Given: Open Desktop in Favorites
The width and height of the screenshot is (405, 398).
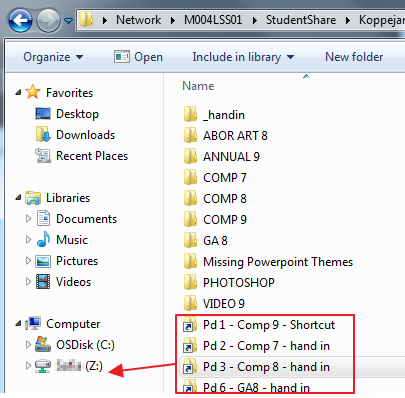Looking at the screenshot, I should coord(77,114).
